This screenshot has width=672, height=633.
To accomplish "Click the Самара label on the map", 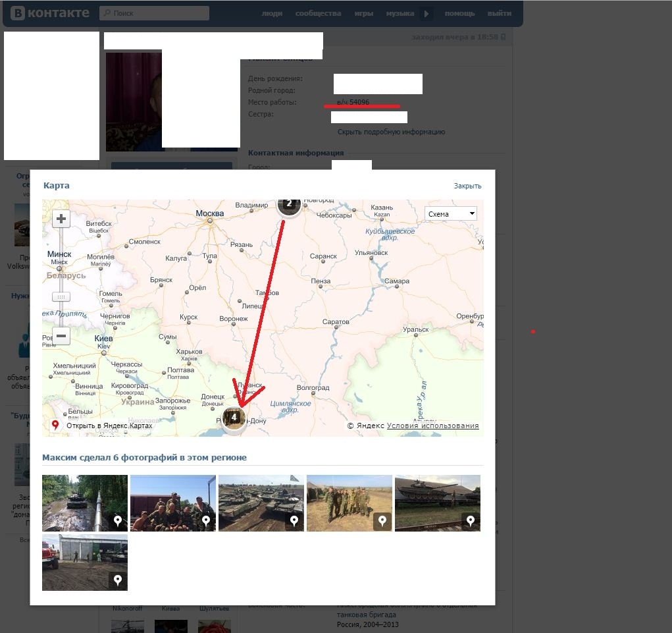I will [x=396, y=281].
